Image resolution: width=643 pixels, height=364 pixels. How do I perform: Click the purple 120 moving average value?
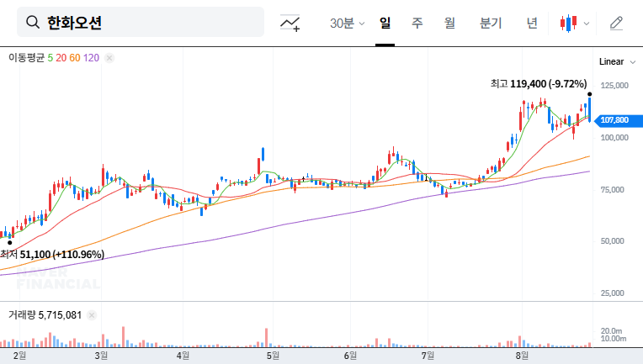pyautogui.click(x=91, y=58)
